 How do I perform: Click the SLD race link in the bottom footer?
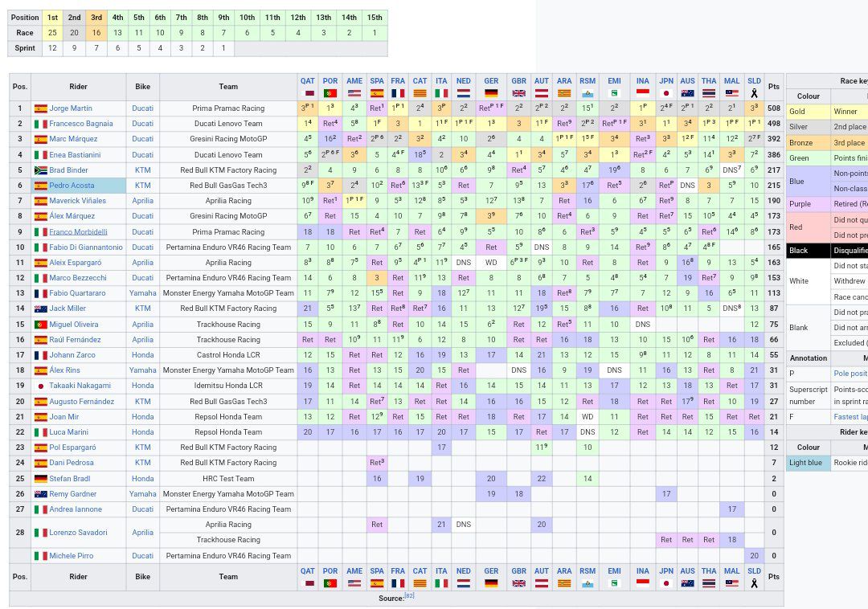[754, 570]
